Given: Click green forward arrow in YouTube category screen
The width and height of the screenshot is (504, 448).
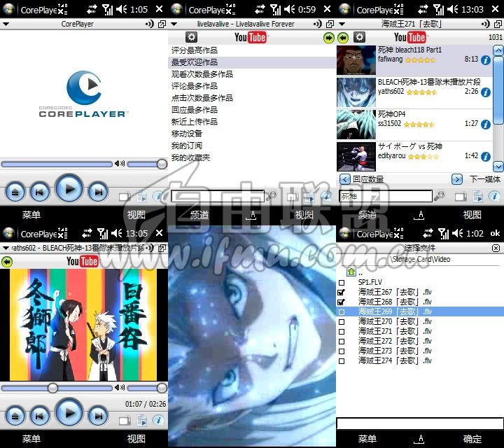Looking at the screenshot, I should [329, 38].
